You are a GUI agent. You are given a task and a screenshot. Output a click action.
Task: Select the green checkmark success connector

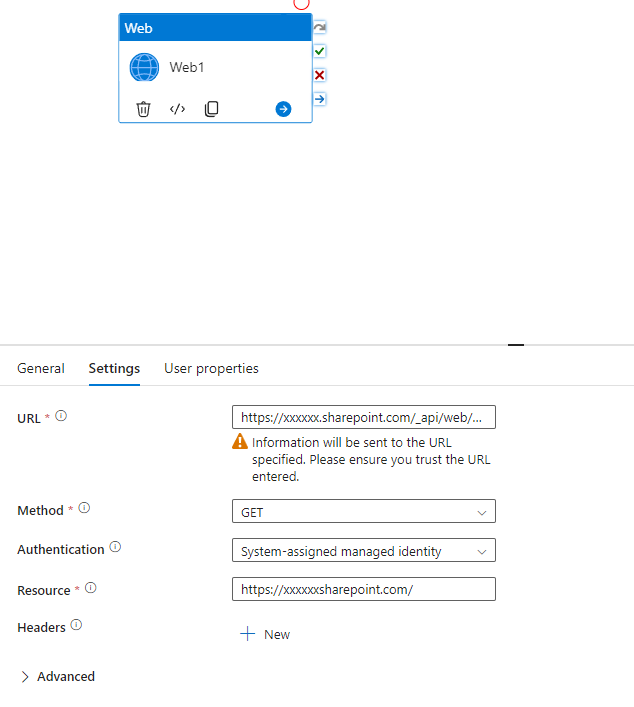(x=320, y=51)
